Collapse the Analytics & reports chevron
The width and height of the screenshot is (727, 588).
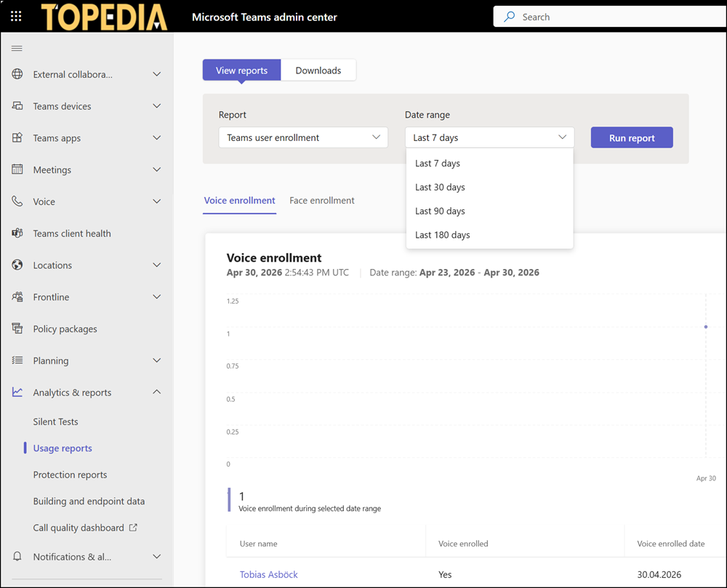tap(157, 392)
